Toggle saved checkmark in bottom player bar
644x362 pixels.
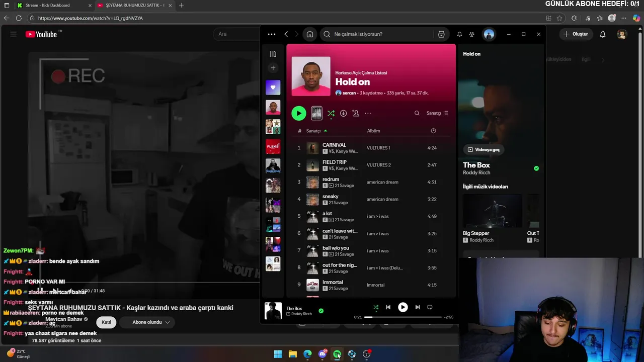[321, 311]
